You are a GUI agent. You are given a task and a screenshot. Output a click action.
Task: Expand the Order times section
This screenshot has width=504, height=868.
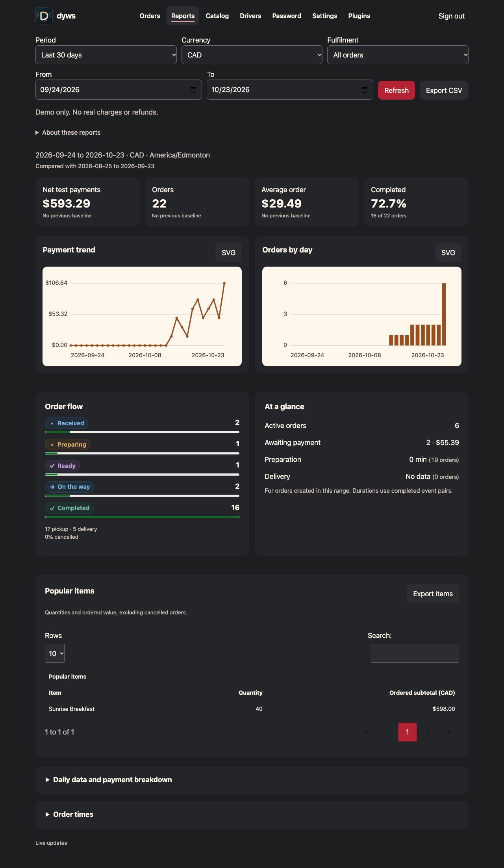click(69, 814)
